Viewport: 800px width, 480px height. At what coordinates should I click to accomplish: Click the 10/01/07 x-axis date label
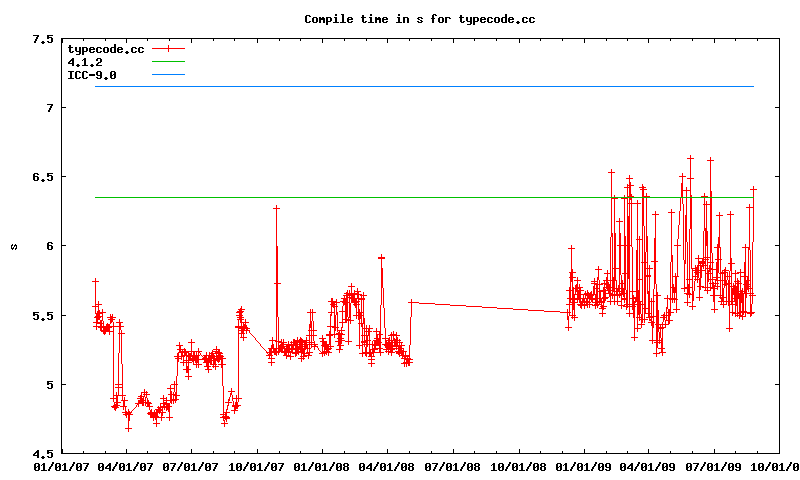pyautogui.click(x=258, y=466)
